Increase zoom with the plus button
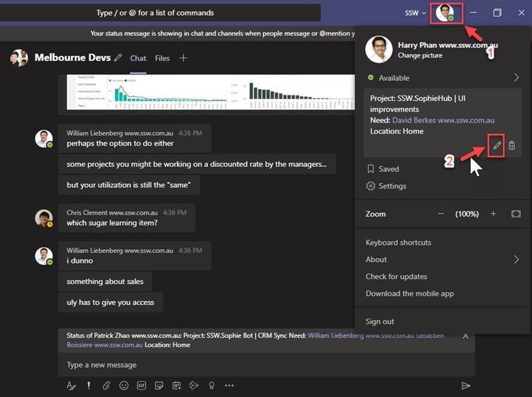The image size is (532, 397). coord(493,214)
